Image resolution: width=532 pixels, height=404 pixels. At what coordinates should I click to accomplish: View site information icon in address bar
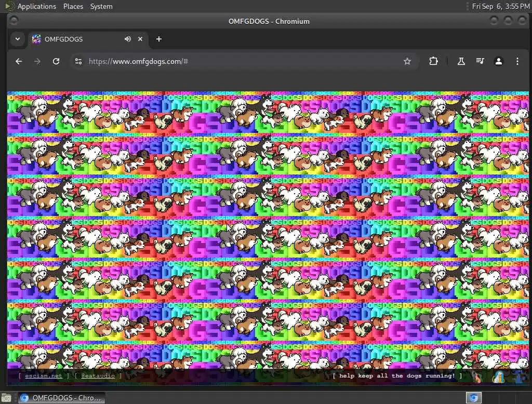(x=78, y=61)
